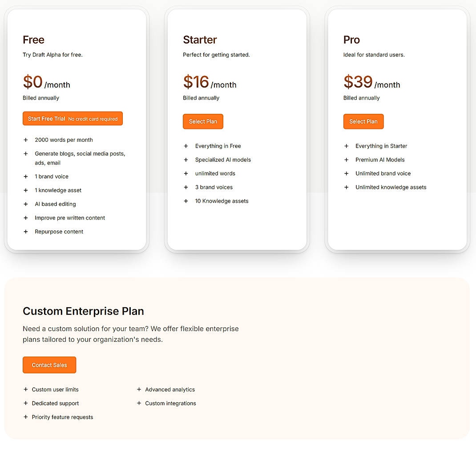Click the Starter card description text

pyautogui.click(x=216, y=55)
